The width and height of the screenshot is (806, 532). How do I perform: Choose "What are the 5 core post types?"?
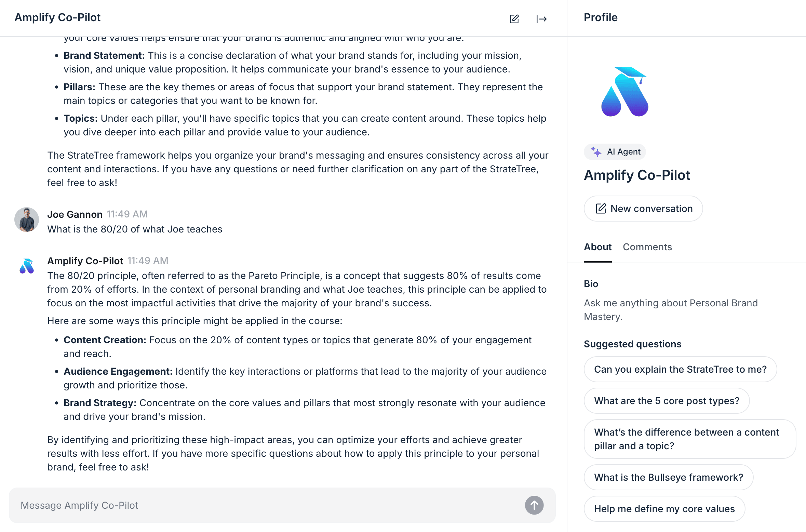[667, 401]
